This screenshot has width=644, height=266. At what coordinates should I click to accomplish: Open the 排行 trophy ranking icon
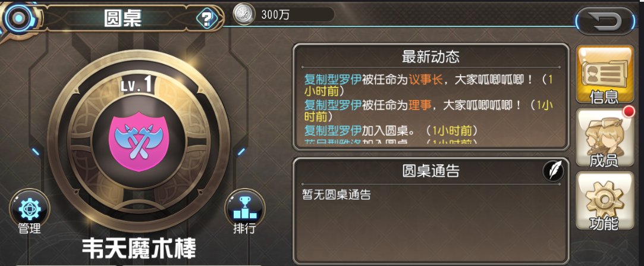(245, 208)
